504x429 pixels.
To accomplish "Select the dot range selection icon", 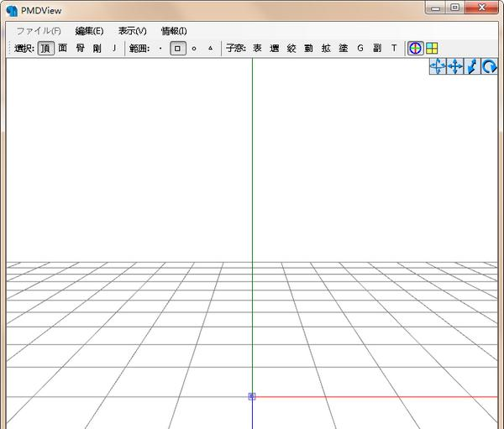I will tap(160, 49).
